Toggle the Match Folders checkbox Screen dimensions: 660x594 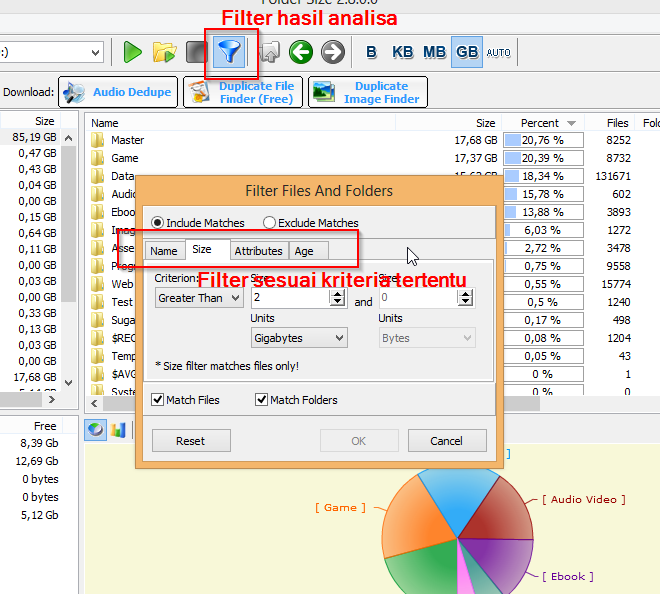[x=262, y=400]
